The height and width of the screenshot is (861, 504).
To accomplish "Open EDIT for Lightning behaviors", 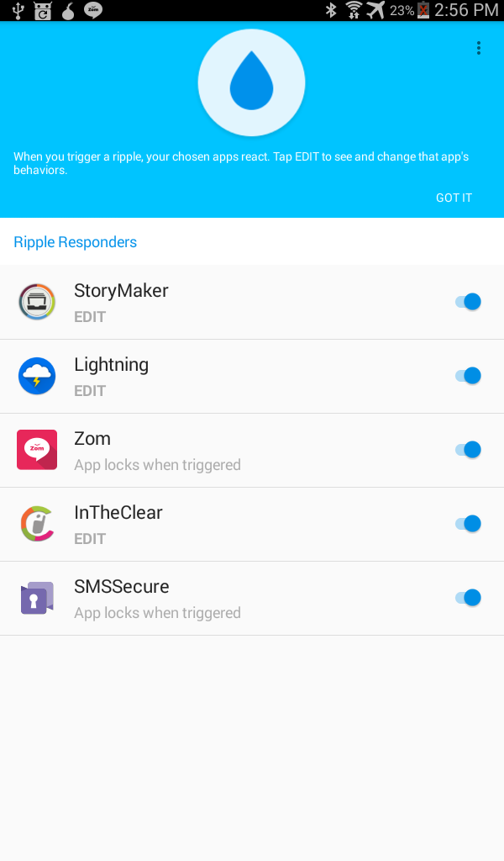I will point(90,391).
